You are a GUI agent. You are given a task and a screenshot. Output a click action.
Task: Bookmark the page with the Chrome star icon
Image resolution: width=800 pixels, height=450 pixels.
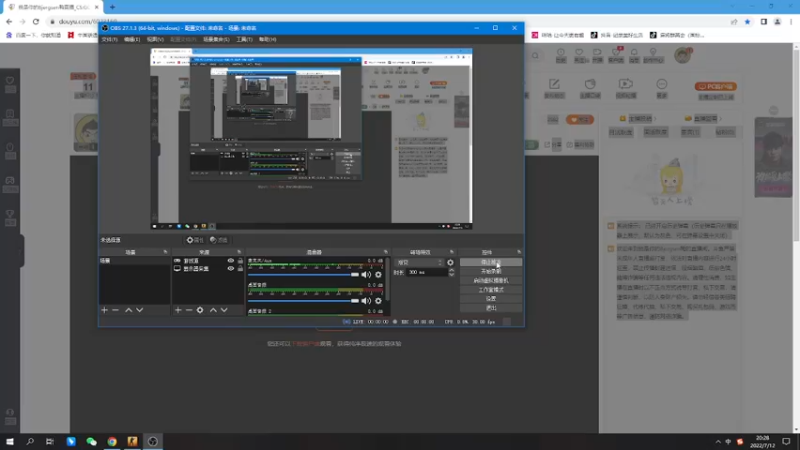point(747,21)
